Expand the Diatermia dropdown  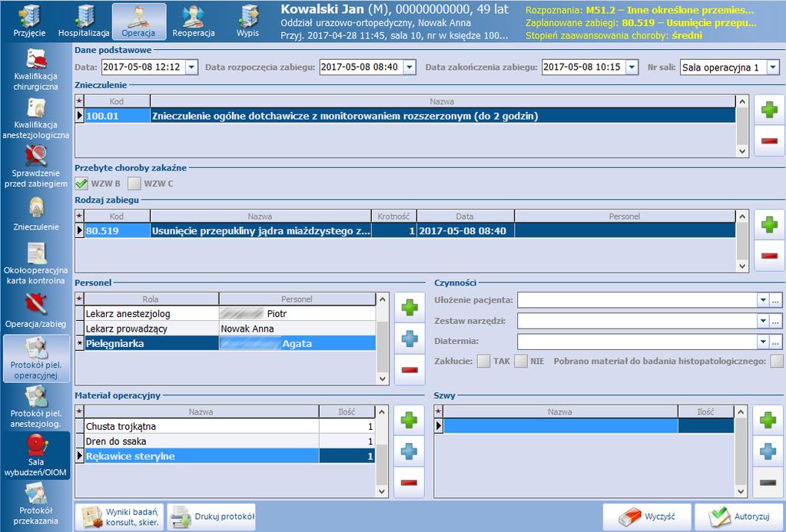tap(763, 342)
